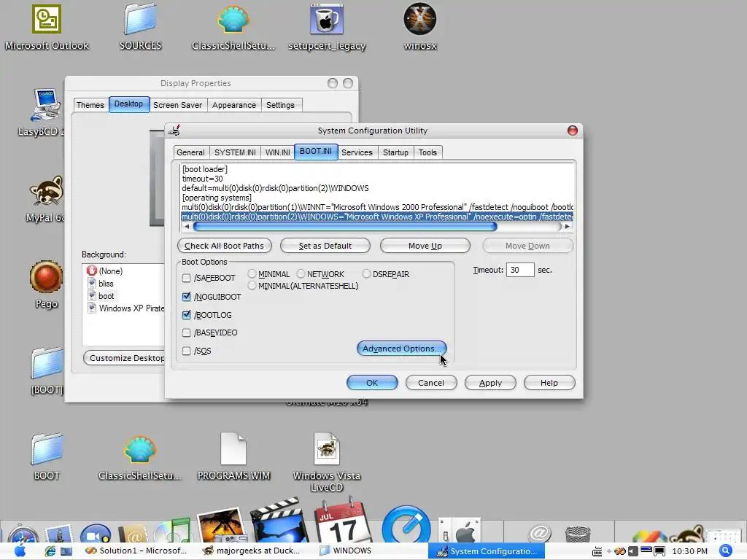
Task: Select the DSREPAIR radio button
Action: click(366, 273)
